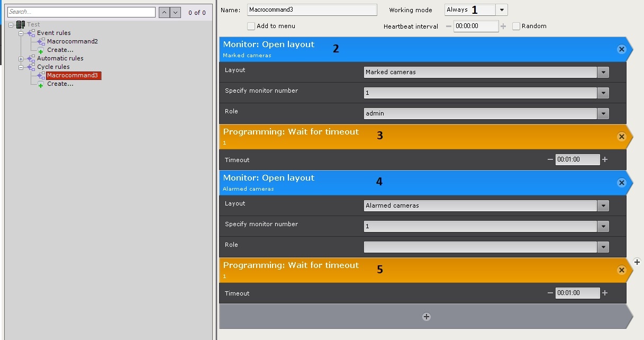The height and width of the screenshot is (340, 644).
Task: Remove the Alarmed cameras Open layout action
Action: (x=621, y=183)
